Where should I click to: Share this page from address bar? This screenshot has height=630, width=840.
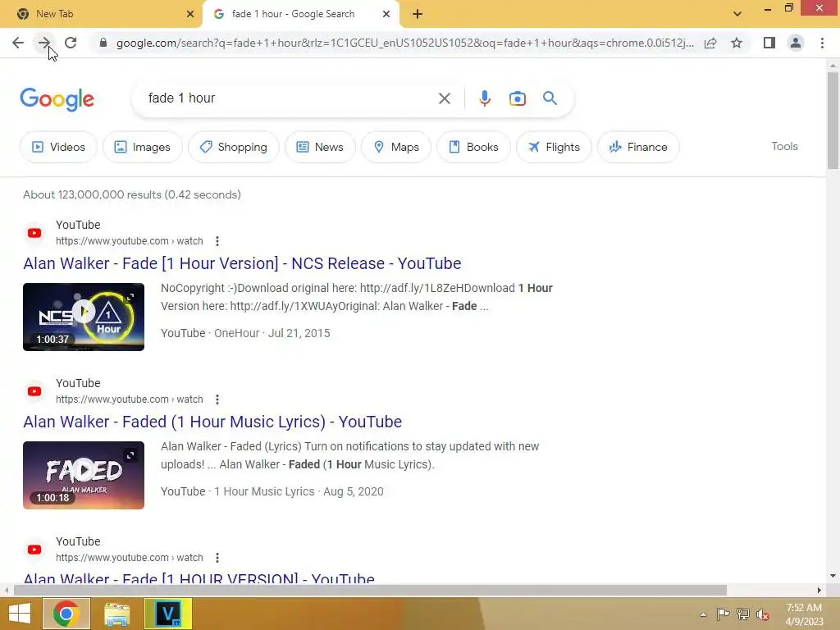pos(710,43)
